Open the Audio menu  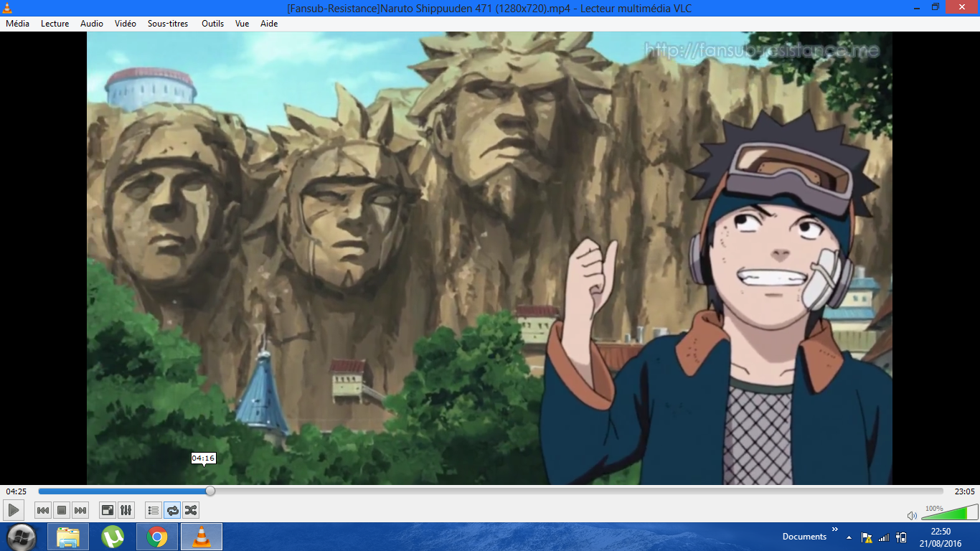[x=92, y=24]
